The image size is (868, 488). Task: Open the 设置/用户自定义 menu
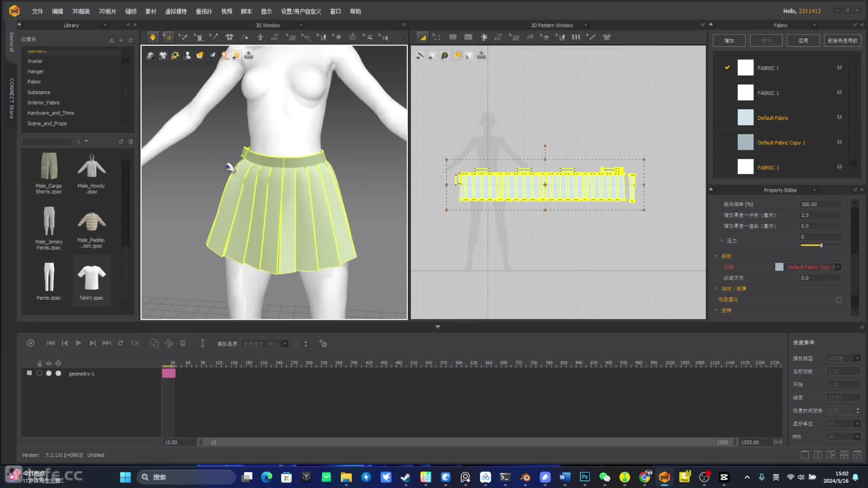301,11
